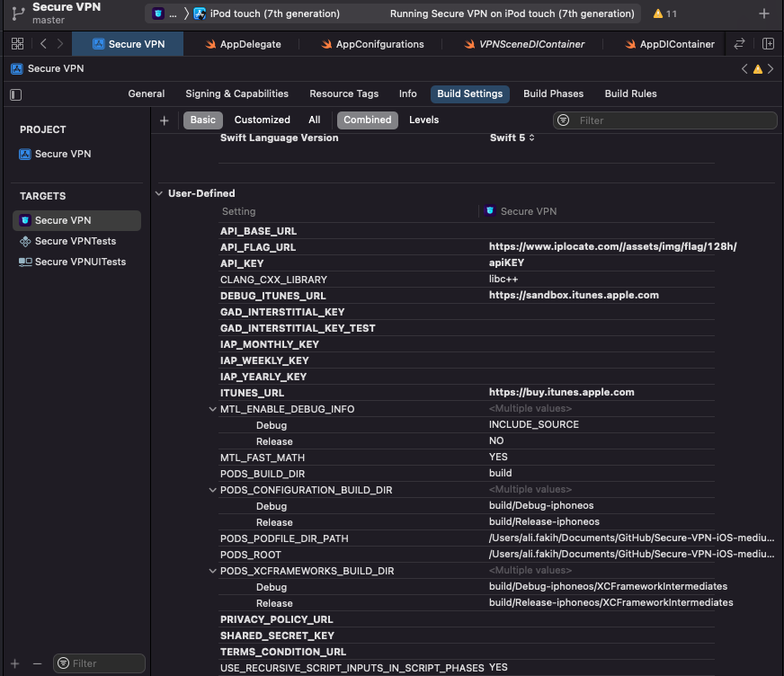This screenshot has height=676, width=784.
Task: Select the ITUNES_URL buy.itunes value
Action: [x=561, y=392]
